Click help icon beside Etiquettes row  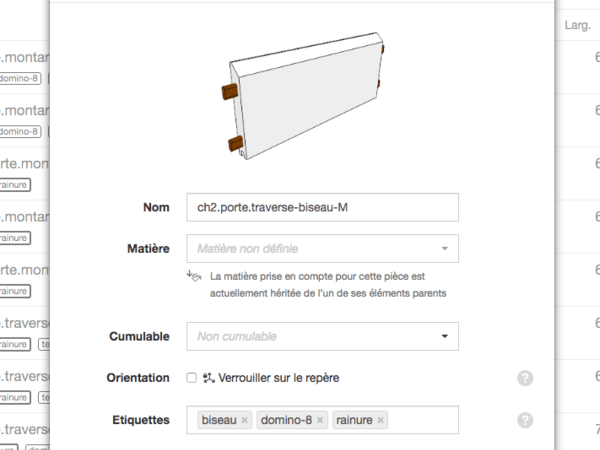(x=525, y=421)
